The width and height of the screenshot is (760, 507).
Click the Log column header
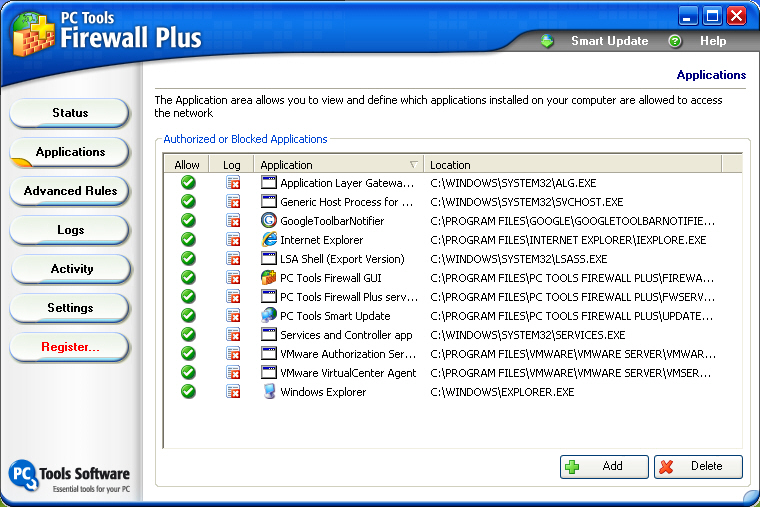pos(231,165)
